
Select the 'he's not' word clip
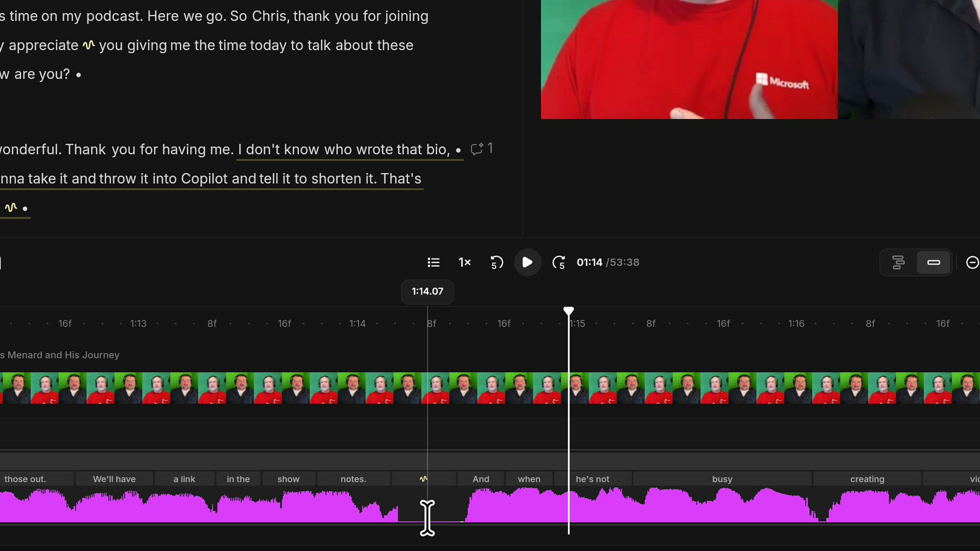click(x=592, y=479)
